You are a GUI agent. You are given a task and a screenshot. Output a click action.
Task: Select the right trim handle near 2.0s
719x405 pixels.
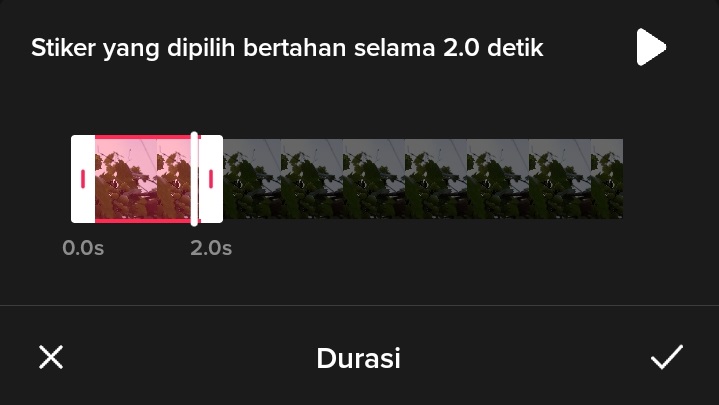211,179
